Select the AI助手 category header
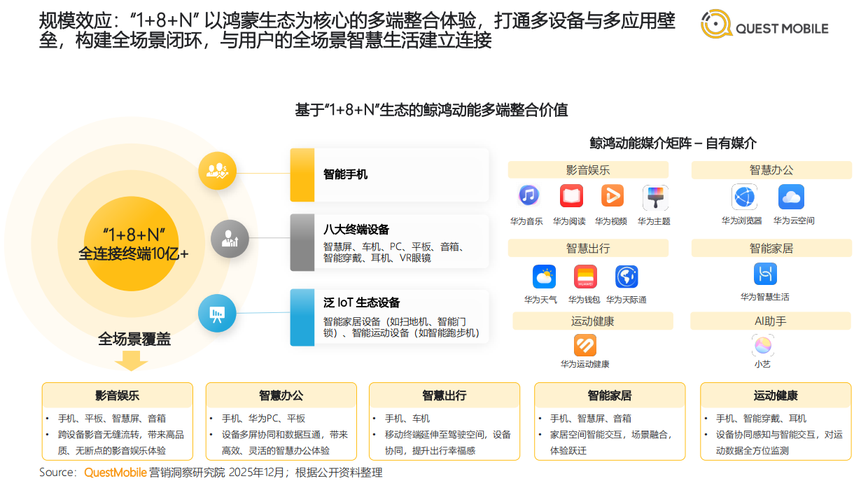The image size is (868, 488). (771, 321)
